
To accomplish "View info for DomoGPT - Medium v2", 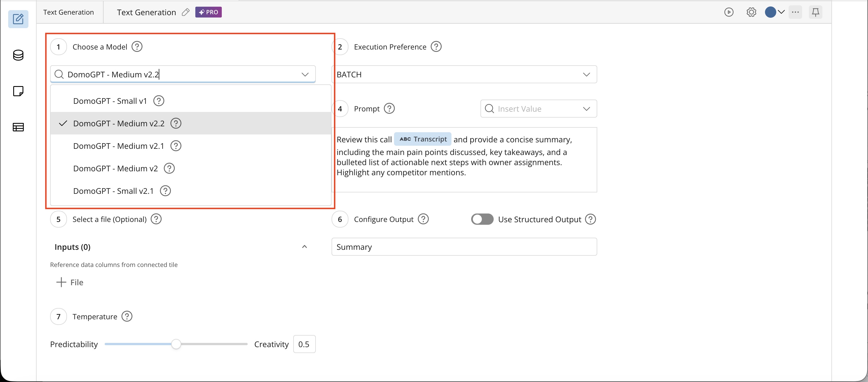I will pyautogui.click(x=169, y=168).
